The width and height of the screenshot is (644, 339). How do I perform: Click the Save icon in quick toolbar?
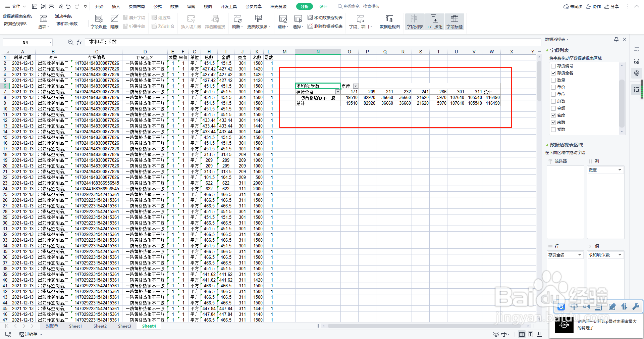(35, 6)
